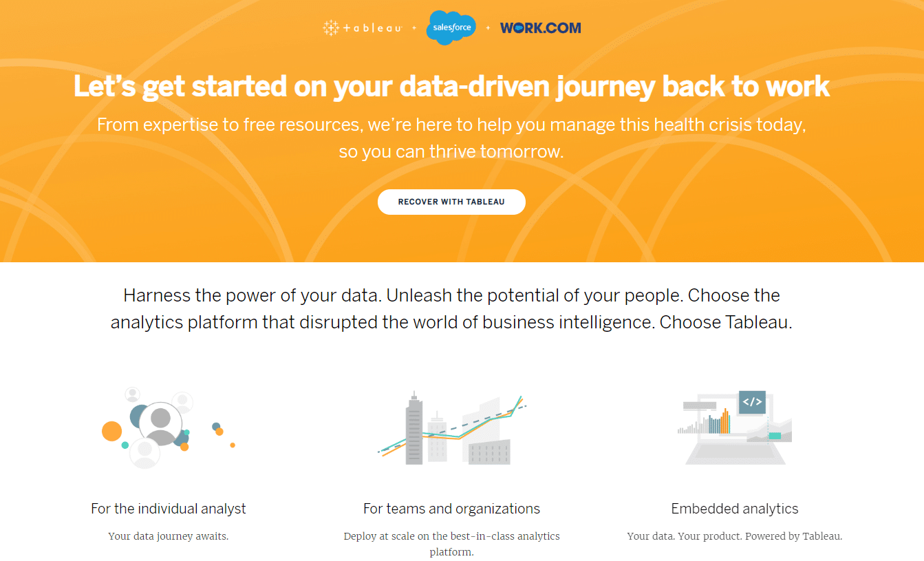Click the plus sign between Tableau and Salesforce
Image resolution: width=924 pixels, height=561 pixels.
pyautogui.click(x=413, y=28)
